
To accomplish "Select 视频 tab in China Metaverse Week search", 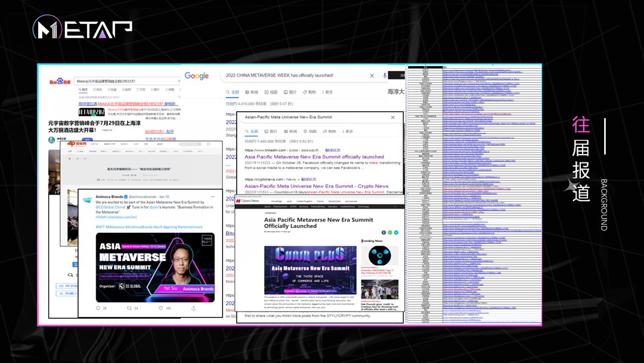I will (x=271, y=92).
